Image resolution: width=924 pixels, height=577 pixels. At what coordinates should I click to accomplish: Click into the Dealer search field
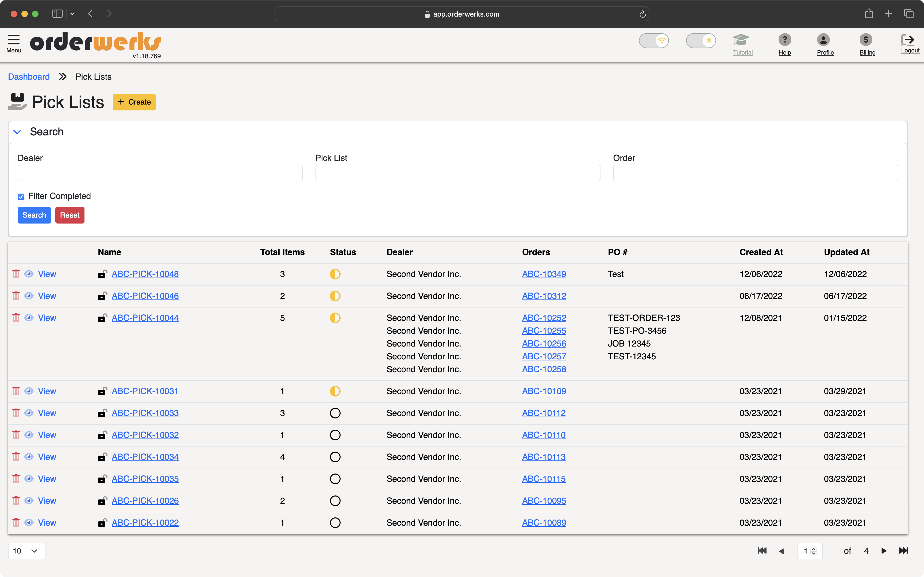(160, 173)
